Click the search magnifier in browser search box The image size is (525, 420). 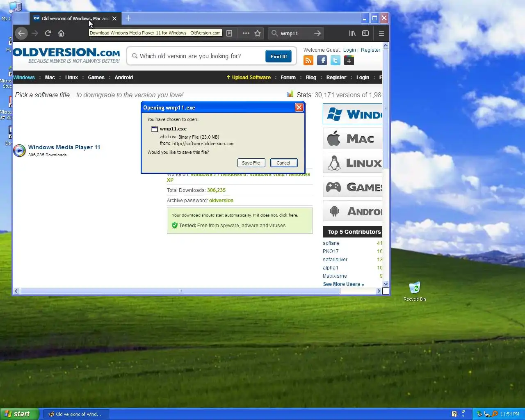coord(274,33)
